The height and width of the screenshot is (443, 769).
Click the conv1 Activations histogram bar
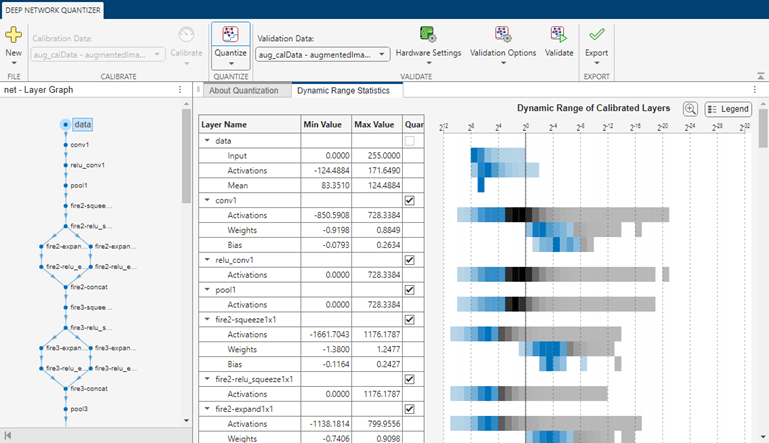pos(520,215)
